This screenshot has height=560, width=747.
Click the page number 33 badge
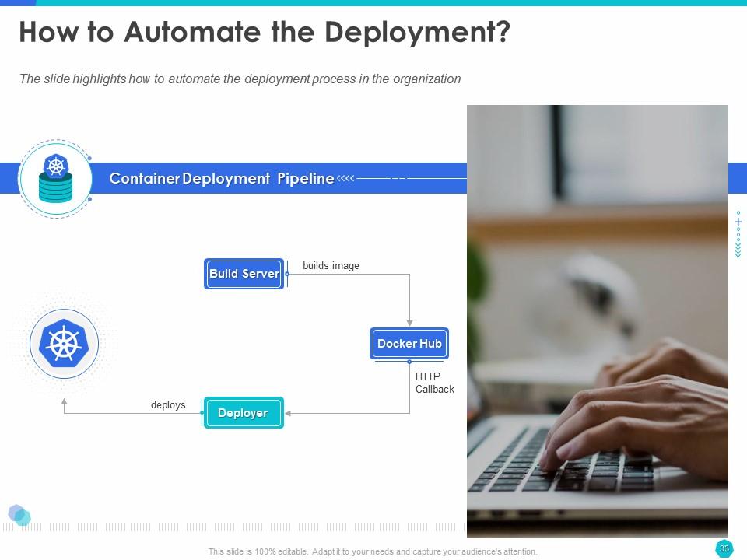tap(724, 549)
